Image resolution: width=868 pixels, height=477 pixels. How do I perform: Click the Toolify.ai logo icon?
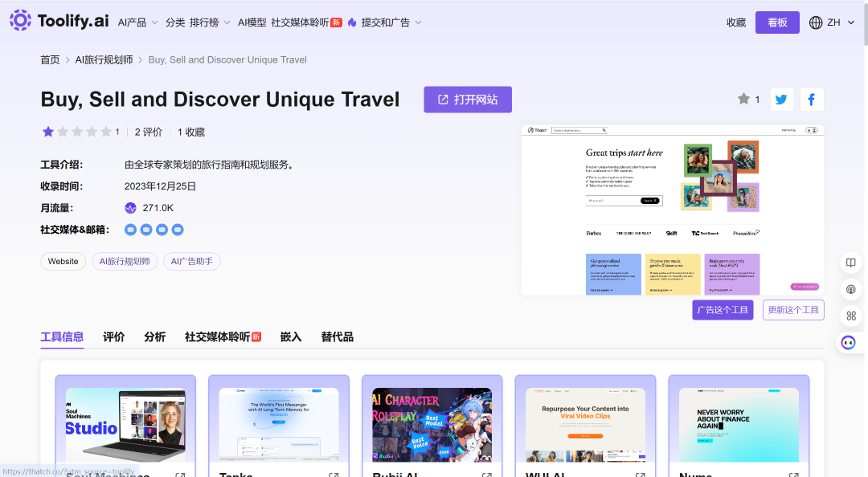tap(20, 20)
